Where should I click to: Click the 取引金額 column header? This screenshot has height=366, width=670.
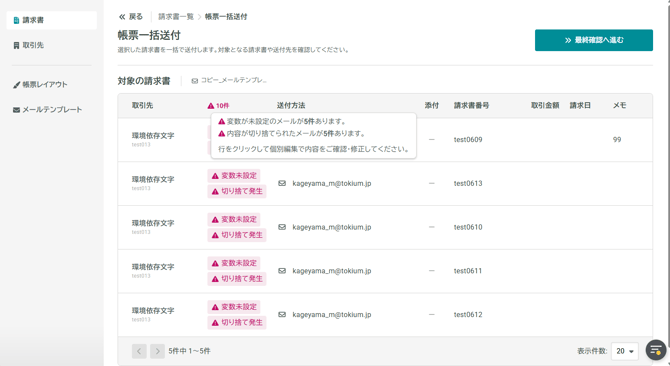pos(545,105)
